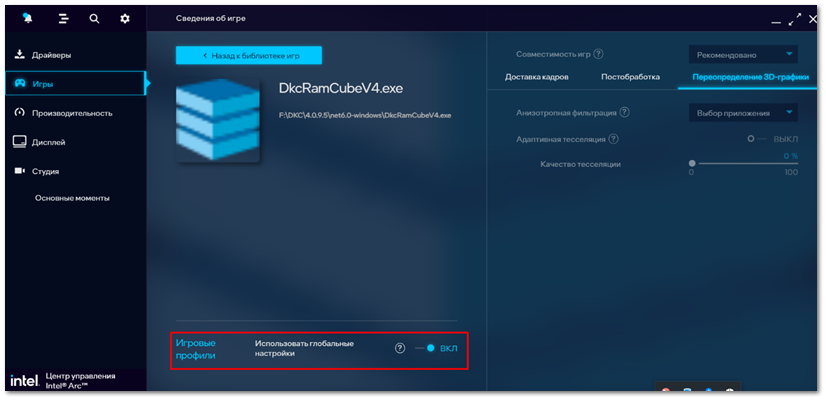The image size is (826, 400).
Task: Switch to Постобработка tab
Action: (630, 77)
